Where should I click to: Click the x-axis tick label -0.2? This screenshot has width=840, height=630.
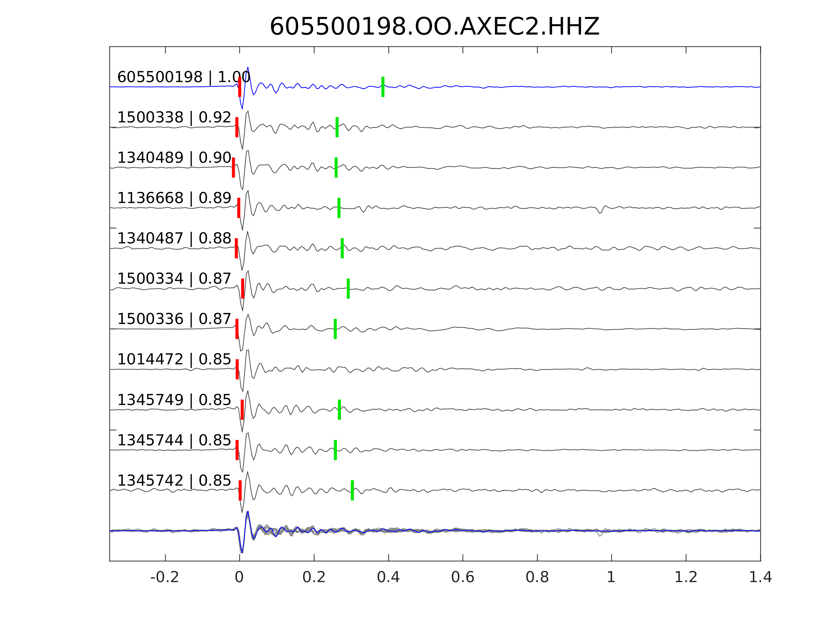(165, 577)
